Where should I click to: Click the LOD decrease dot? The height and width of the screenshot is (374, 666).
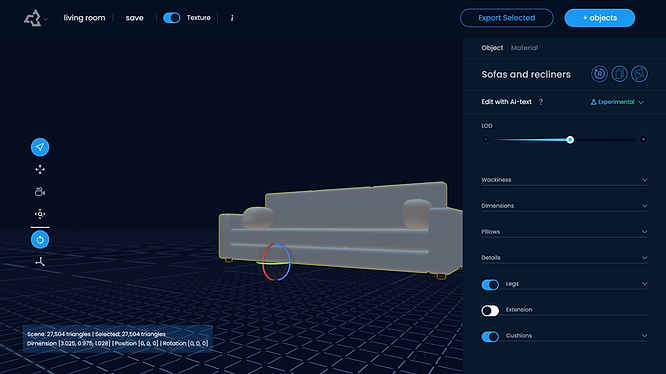(485, 139)
